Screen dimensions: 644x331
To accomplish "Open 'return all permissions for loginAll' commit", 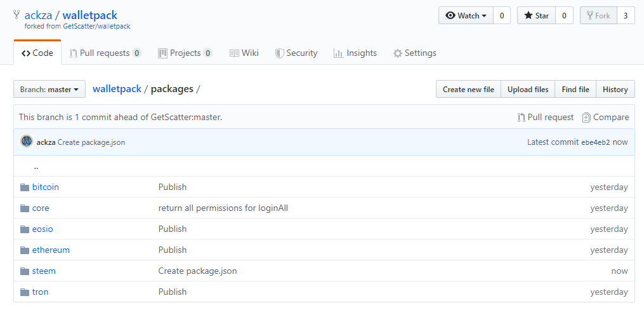I will [223, 208].
